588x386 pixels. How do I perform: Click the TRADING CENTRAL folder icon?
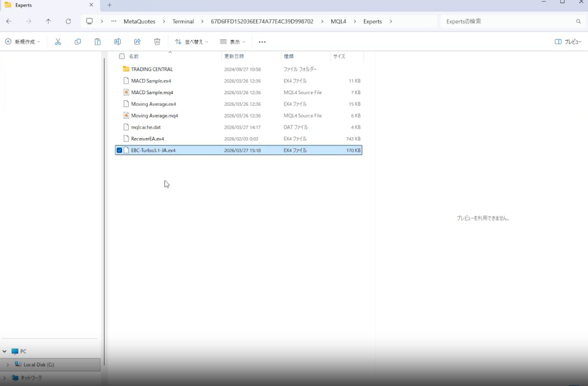[126, 69]
